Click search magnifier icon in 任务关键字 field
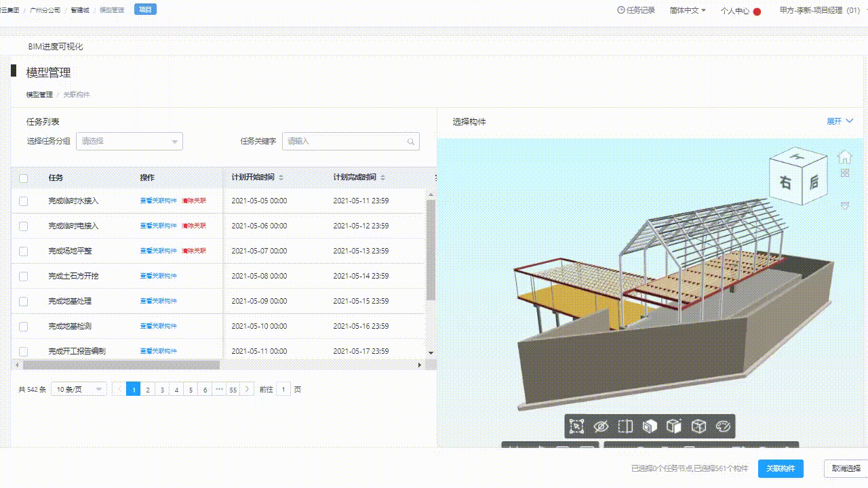This screenshot has width=868, height=488. 411,142
